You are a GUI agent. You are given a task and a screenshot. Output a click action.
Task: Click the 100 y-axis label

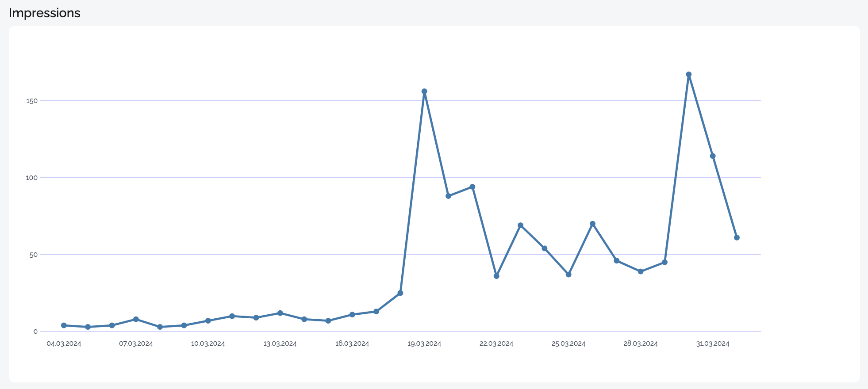[32, 178]
